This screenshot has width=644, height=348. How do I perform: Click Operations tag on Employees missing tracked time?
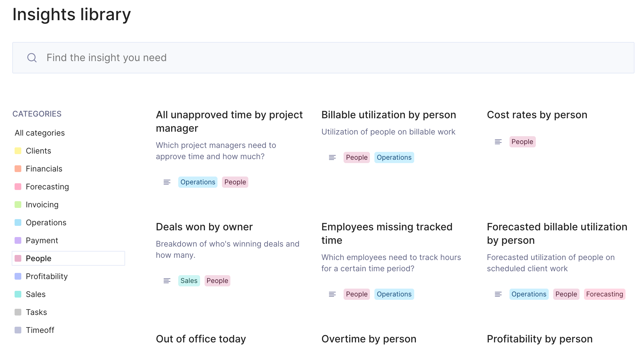[394, 294]
